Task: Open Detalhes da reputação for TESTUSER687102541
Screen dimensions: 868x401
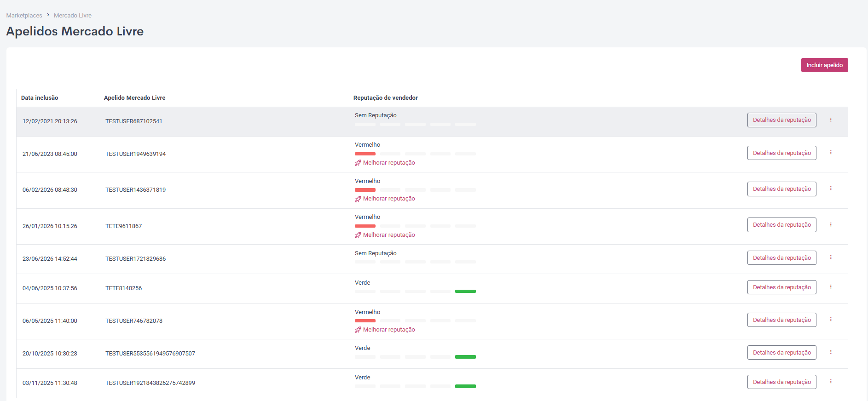Action: (x=781, y=120)
